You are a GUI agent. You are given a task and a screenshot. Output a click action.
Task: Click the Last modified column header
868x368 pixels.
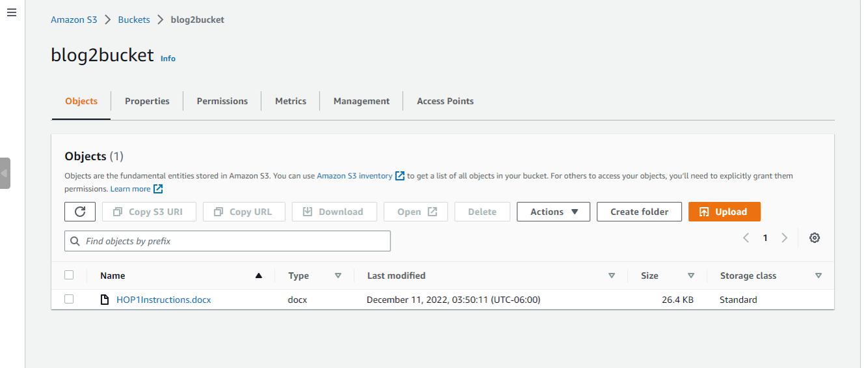tap(396, 276)
